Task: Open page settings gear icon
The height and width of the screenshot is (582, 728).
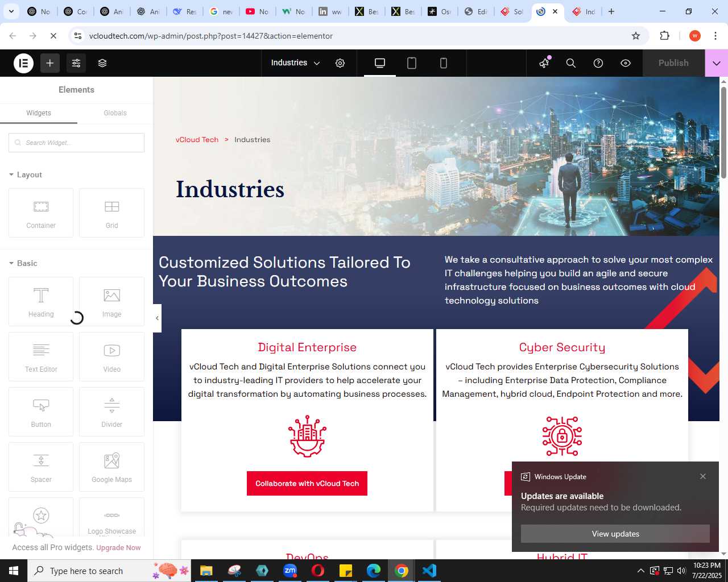Action: tap(340, 63)
